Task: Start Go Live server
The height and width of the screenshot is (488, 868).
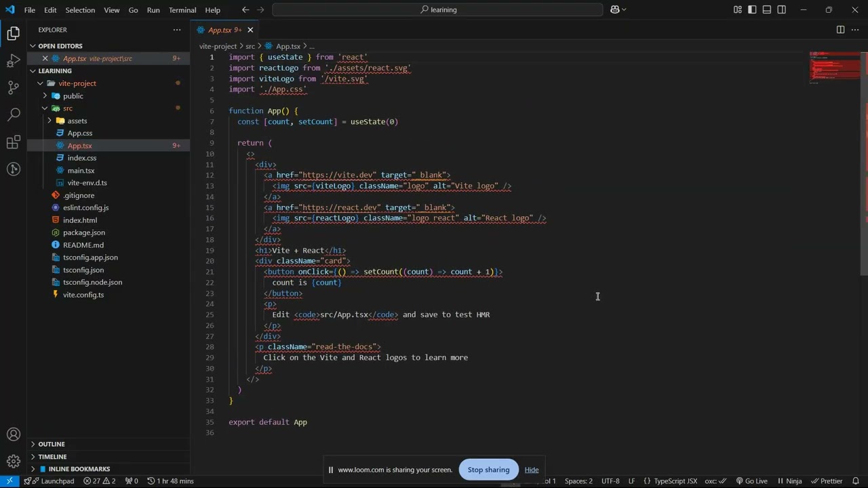Action: click(x=751, y=481)
